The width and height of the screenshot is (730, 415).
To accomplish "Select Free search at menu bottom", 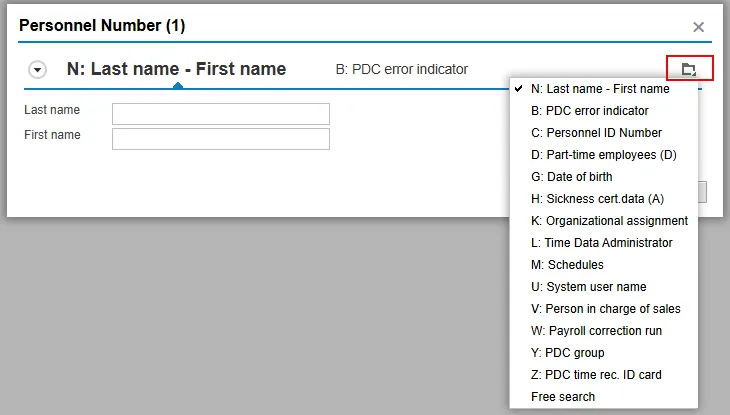I will (563, 397).
